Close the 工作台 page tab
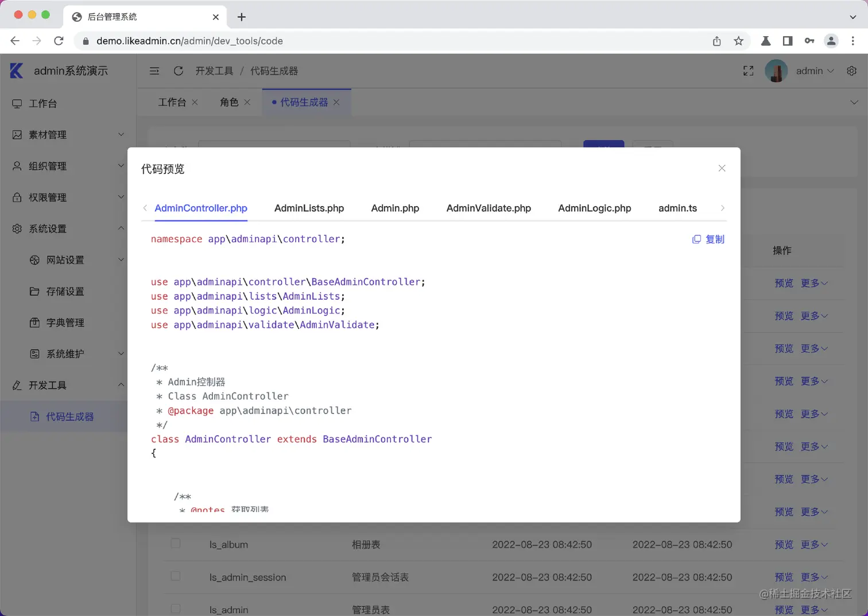Screen dimensions: 868x616 (x=195, y=102)
